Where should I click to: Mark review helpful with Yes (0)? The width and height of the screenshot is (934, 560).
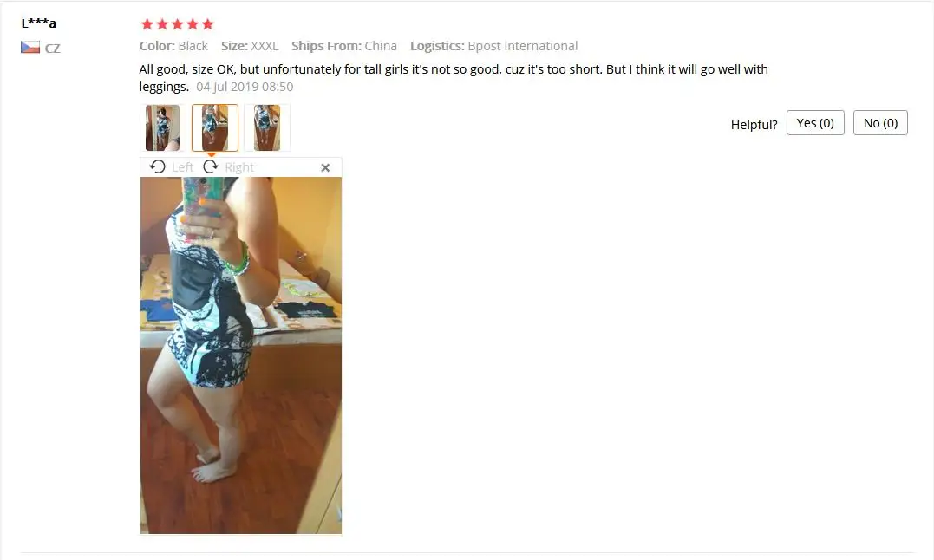coord(815,122)
